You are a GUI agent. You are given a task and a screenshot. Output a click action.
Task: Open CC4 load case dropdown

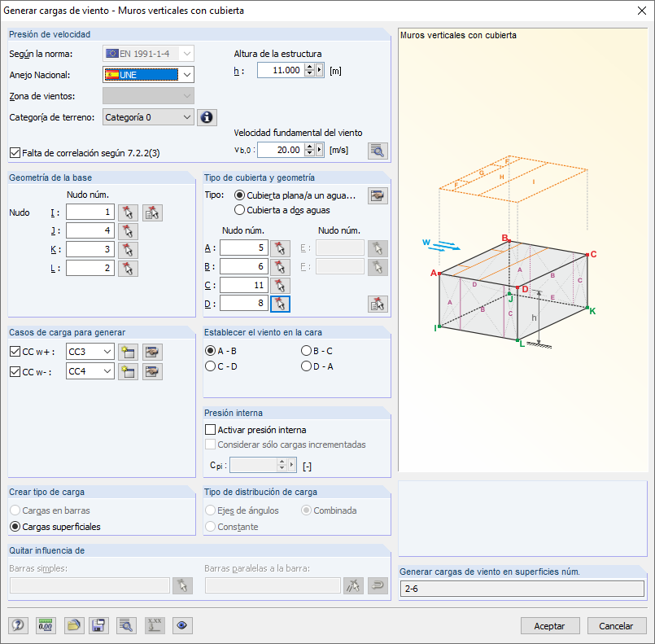[107, 371]
